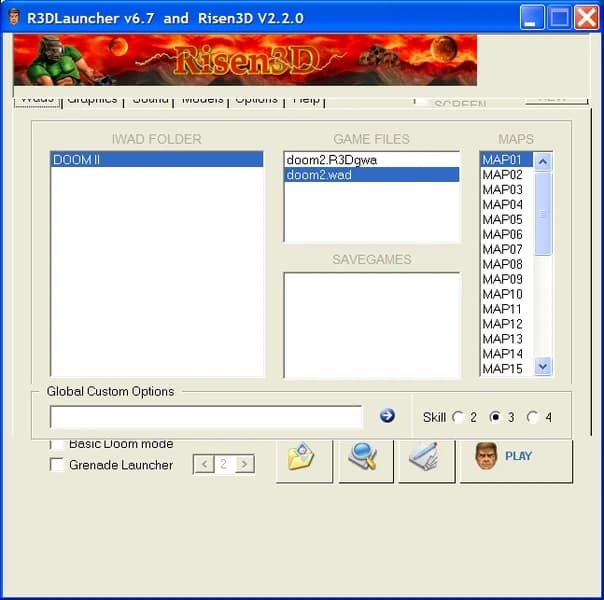
Task: Select MAP07 in the MAPS list
Action: [507, 249]
